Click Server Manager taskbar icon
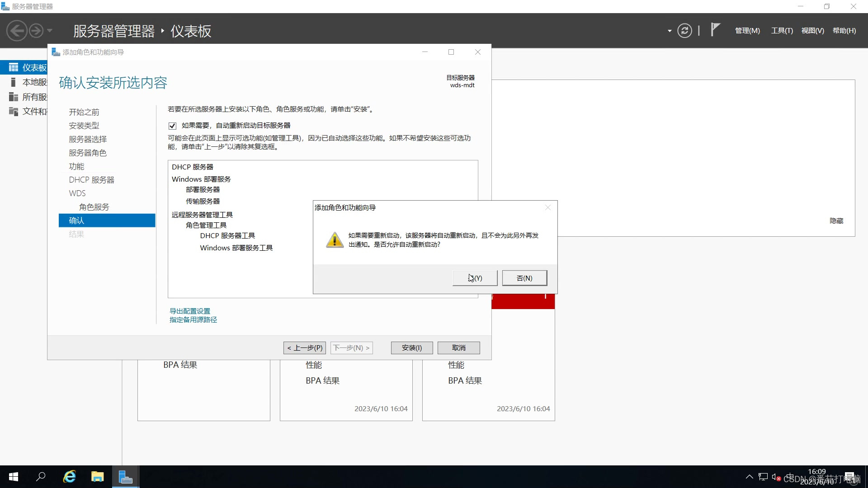 pos(125,477)
